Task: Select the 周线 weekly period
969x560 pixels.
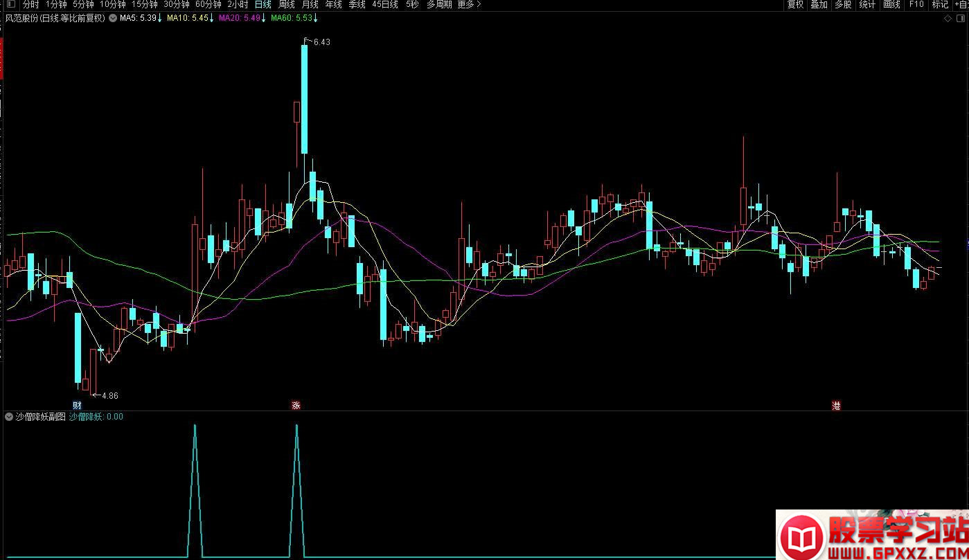Action: click(287, 5)
